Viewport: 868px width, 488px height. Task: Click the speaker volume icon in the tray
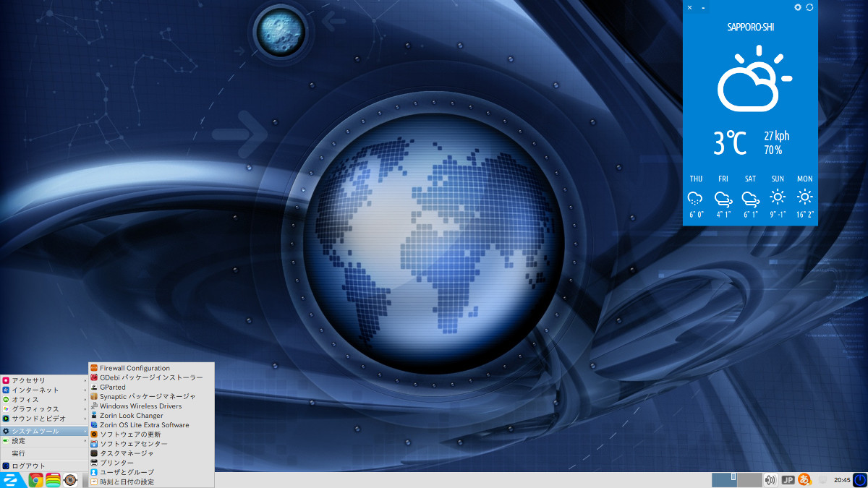770,480
